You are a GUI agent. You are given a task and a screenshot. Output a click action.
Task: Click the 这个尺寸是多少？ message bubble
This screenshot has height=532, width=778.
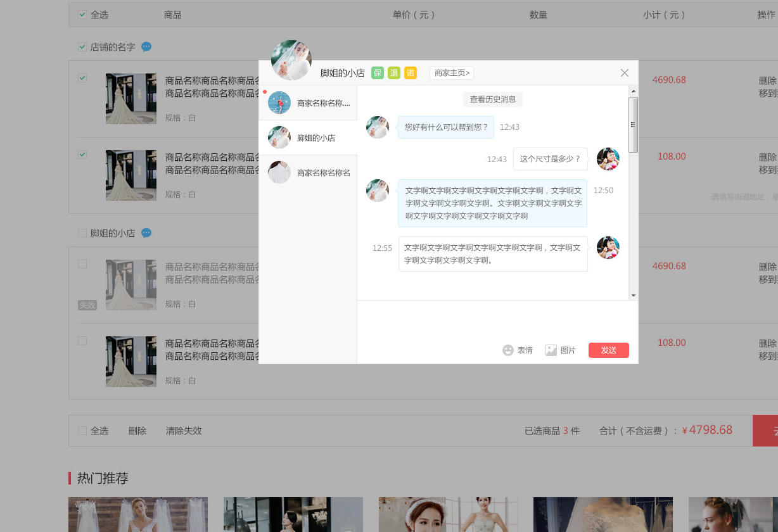[x=551, y=159]
